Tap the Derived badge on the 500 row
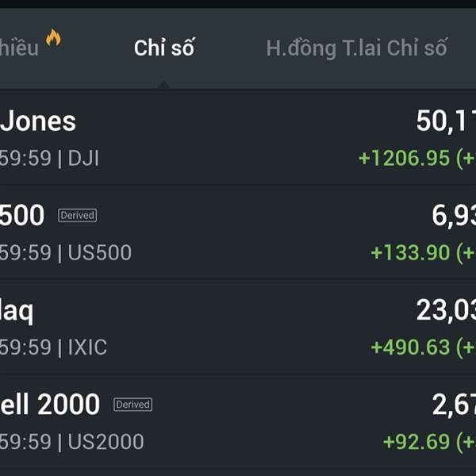 coord(77,215)
